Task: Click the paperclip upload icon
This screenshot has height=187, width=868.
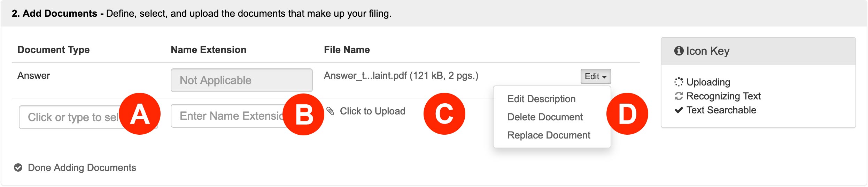Action: pyautogui.click(x=330, y=111)
